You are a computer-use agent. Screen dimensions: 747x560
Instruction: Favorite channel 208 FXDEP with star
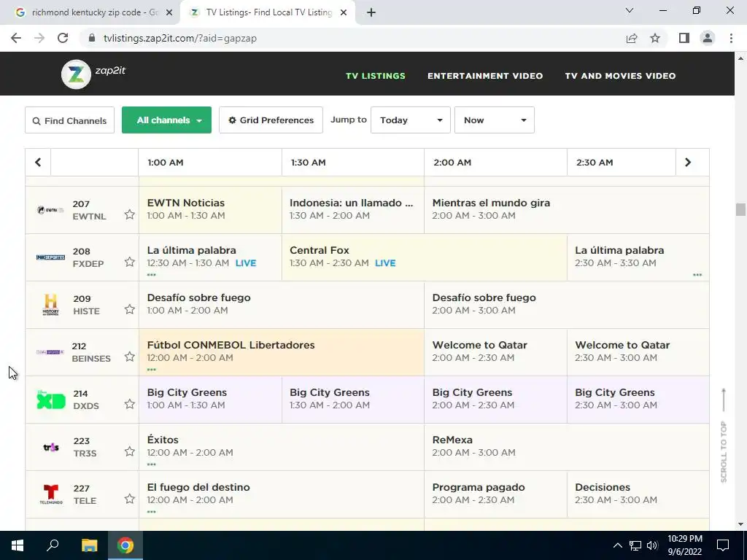[130, 262]
